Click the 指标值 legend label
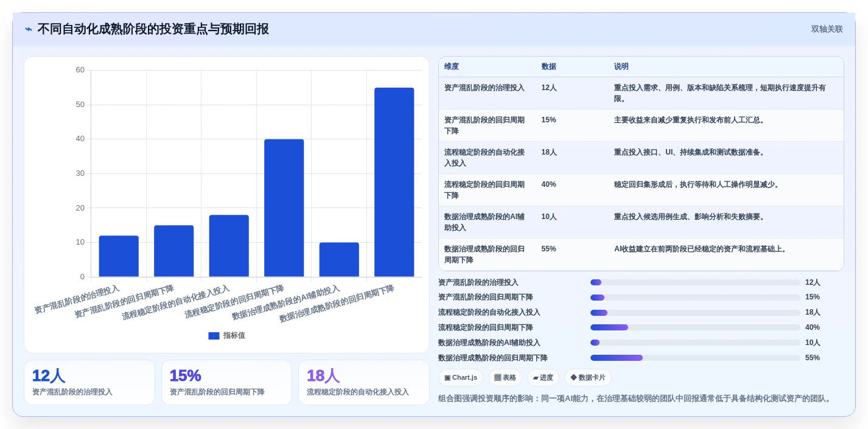This screenshot has height=429, width=868. click(234, 335)
